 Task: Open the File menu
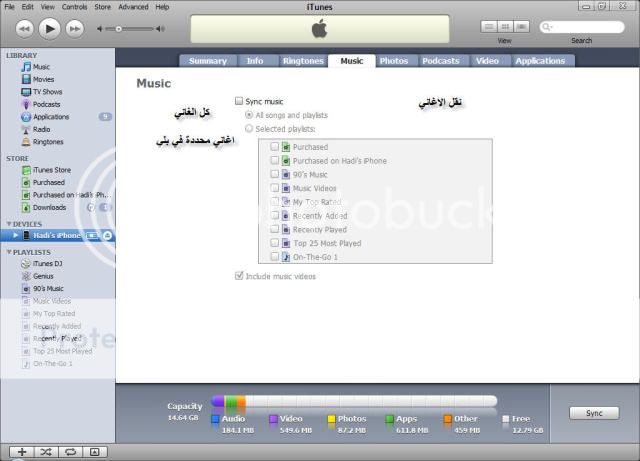[x=9, y=7]
